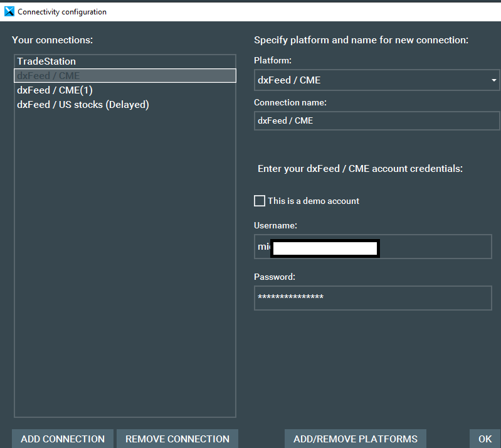Focus the Connection name text field
This screenshot has width=501, height=448.
(x=376, y=120)
